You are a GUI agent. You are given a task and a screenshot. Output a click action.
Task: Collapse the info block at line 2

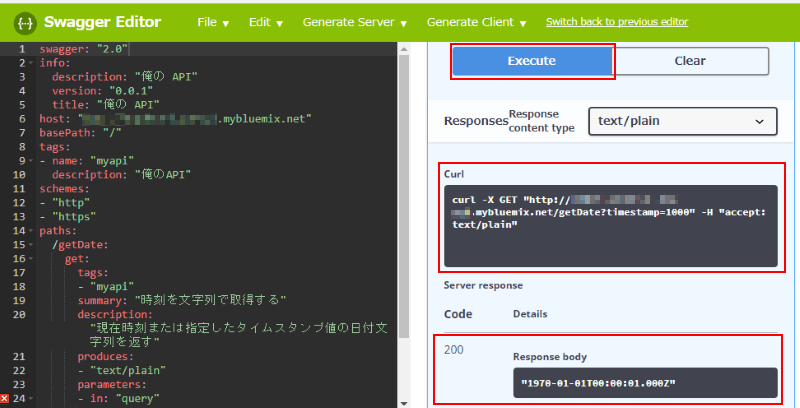(31, 63)
